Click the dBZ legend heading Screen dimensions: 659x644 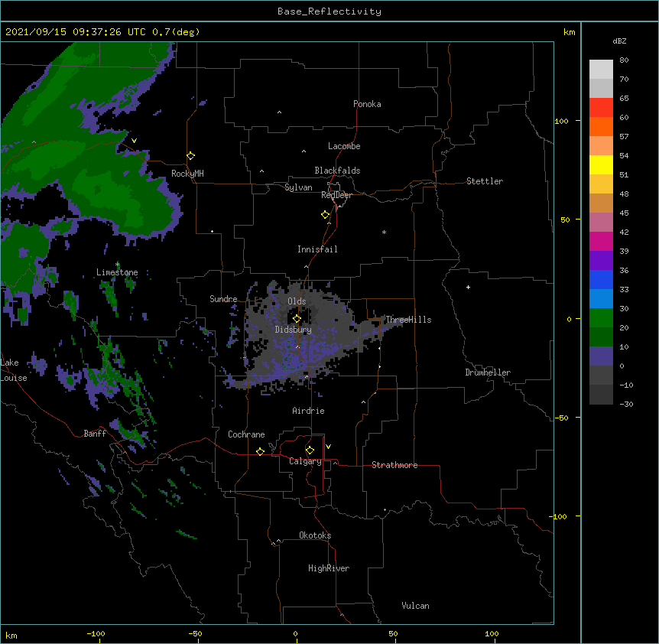619,41
